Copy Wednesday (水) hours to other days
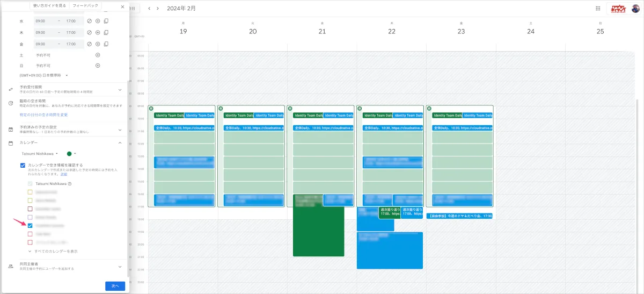Image resolution: width=644 pixels, height=294 pixels. coord(106,21)
